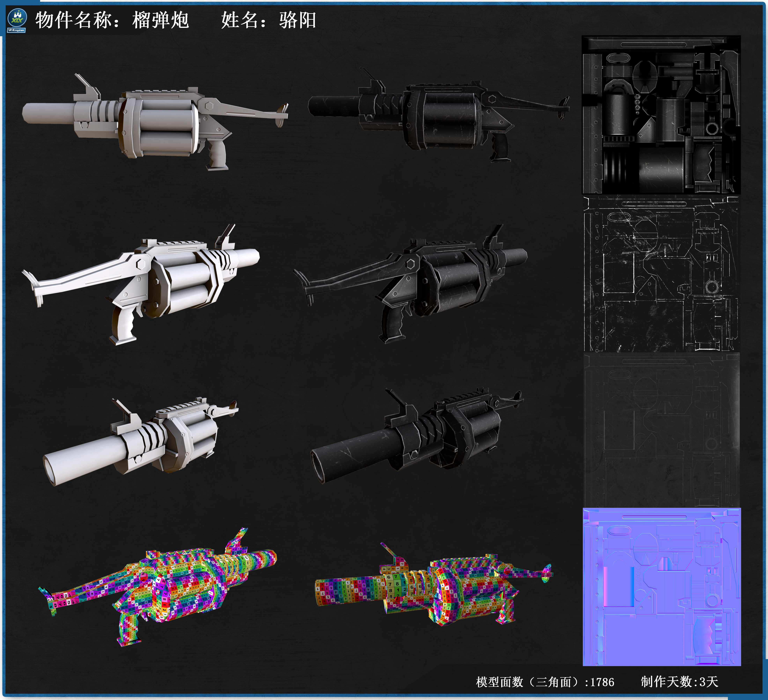Open the dark diffuse texture map
The image size is (768, 700).
[661, 115]
